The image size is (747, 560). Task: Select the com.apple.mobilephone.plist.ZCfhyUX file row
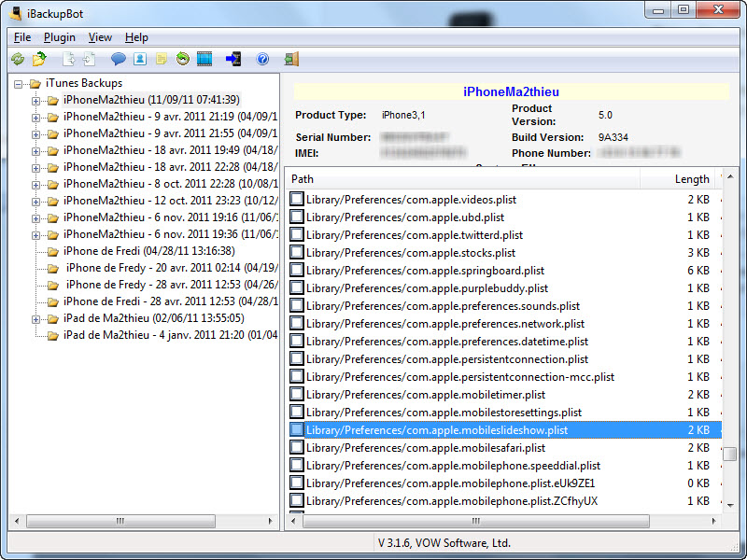coord(505,501)
